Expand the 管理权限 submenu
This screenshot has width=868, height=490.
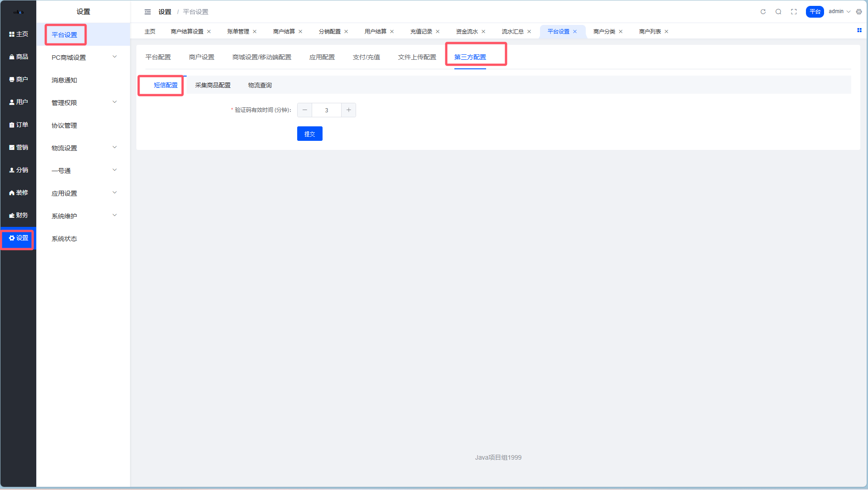[x=83, y=103]
